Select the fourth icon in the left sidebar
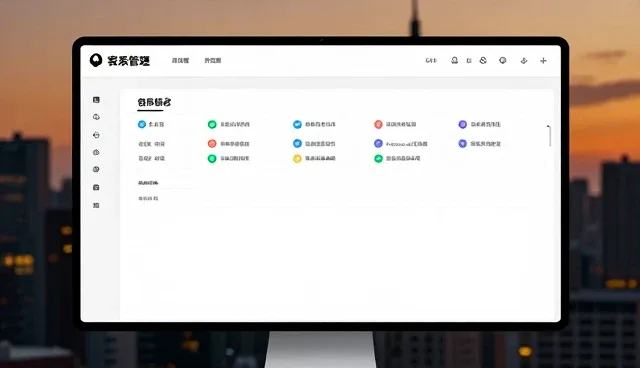The width and height of the screenshot is (640, 368). (x=96, y=152)
